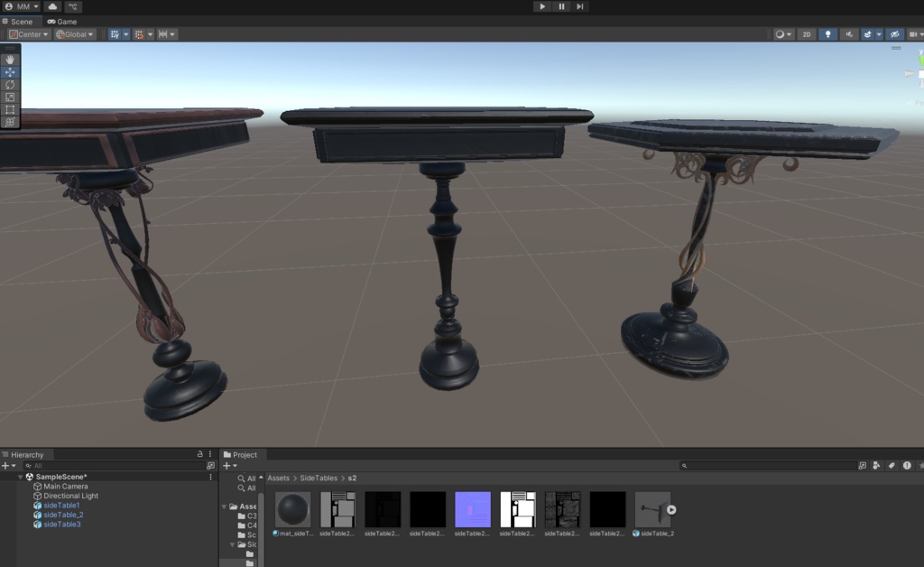This screenshot has width=924, height=567.
Task: Select the Hand view tool
Action: tap(10, 60)
